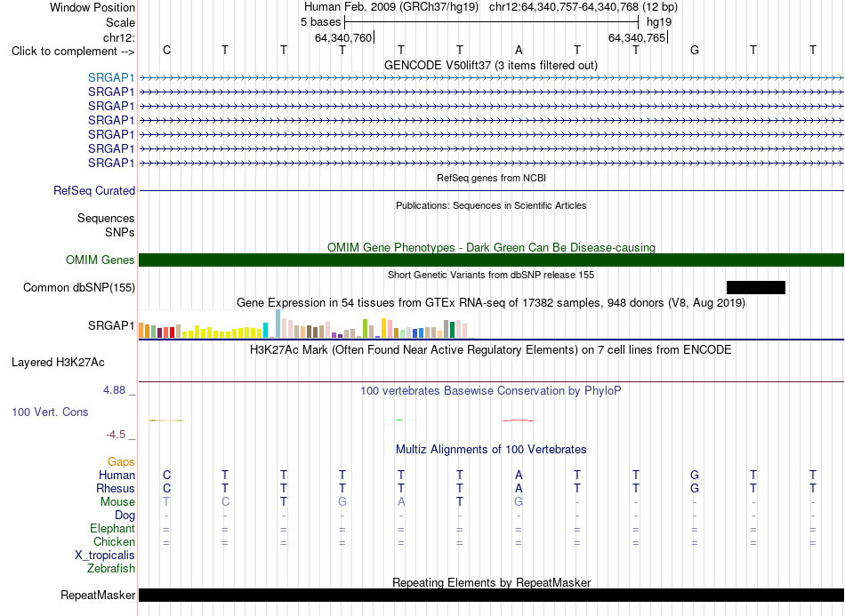Click base G in the reference sequence row
845x616 pixels.
coord(695,50)
